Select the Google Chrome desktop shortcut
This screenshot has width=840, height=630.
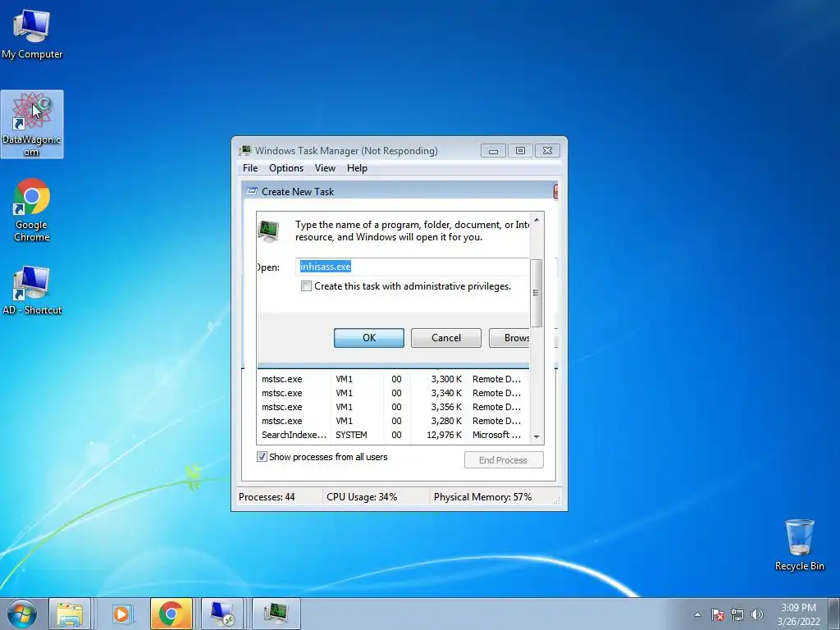(x=32, y=210)
